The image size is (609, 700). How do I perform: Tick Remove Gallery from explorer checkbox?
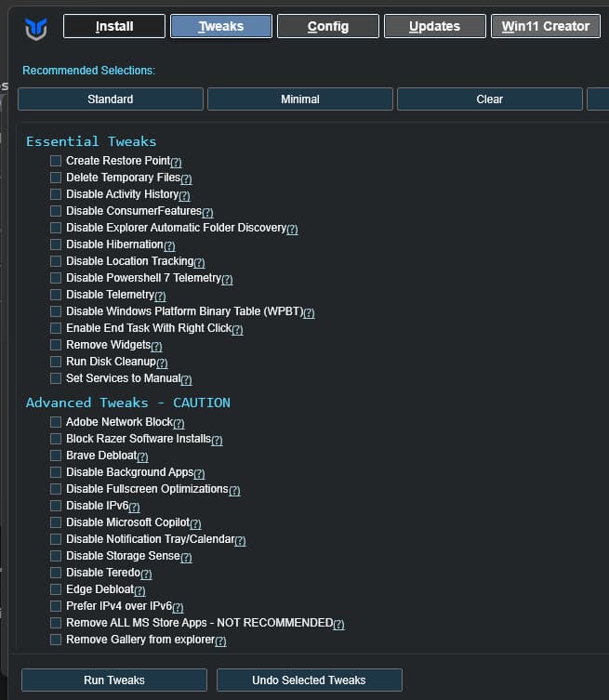56,640
